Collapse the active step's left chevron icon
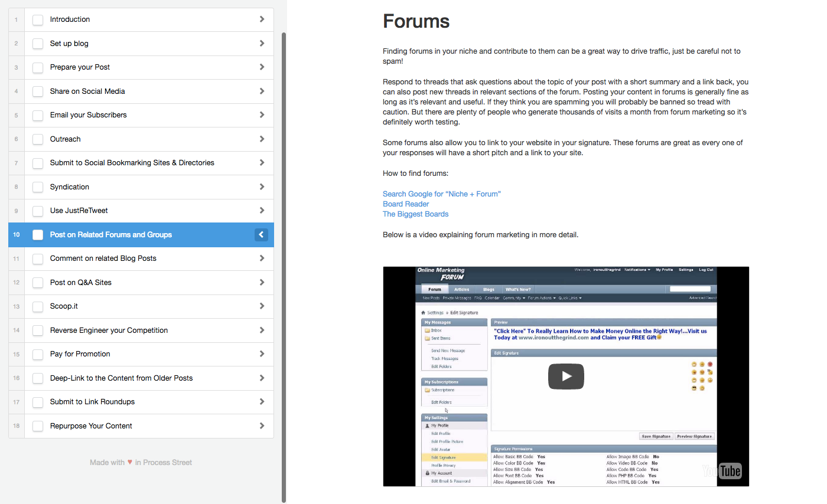The width and height of the screenshot is (827, 504). tap(261, 235)
